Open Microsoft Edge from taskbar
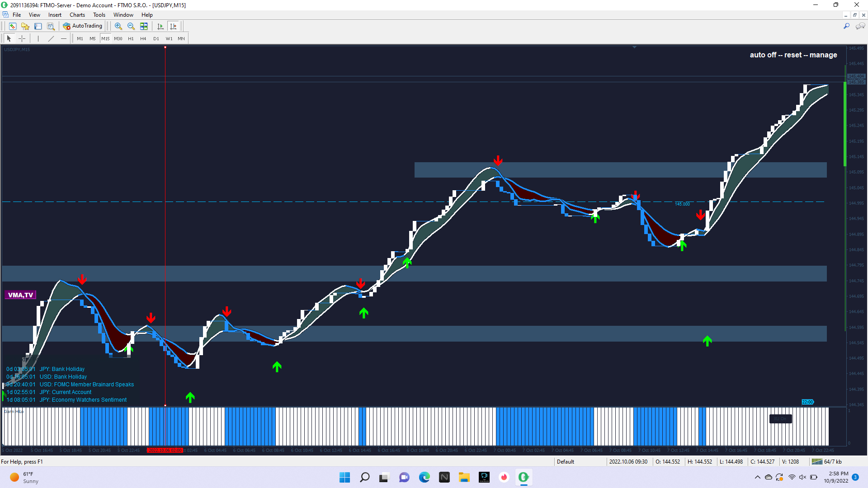Image resolution: width=868 pixels, height=488 pixels. coord(424,477)
